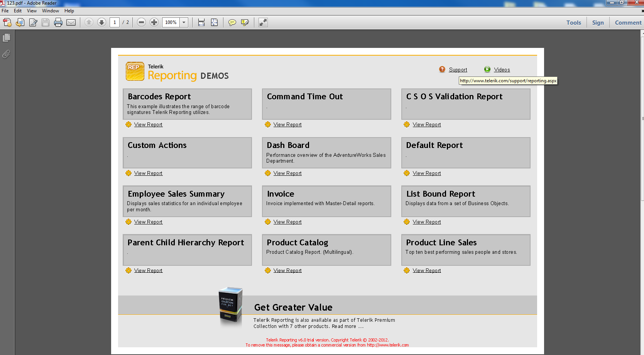The height and width of the screenshot is (355, 644).
Task: Click the current page number field
Action: 115,22
